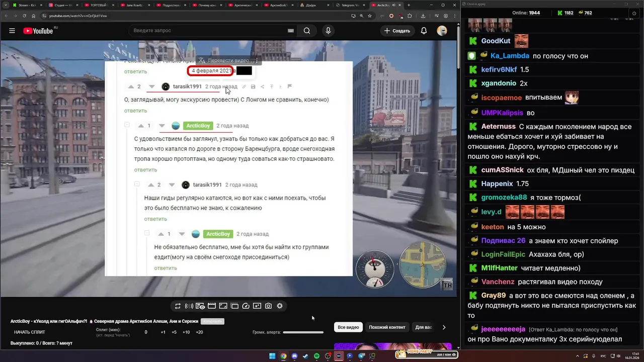This screenshot has width=644, height=362.
Task: Switch to the ТОРГОВЫЙ tab
Action: [99, 5]
